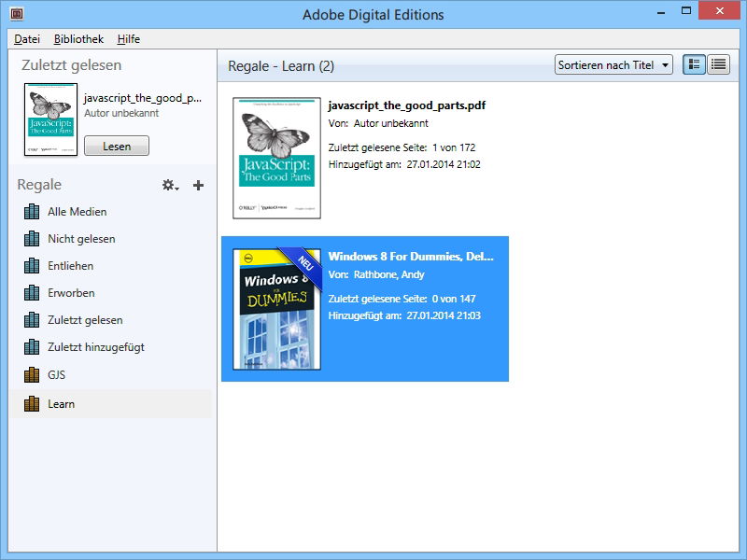The width and height of the screenshot is (747, 560).
Task: Select the Nicht gelesen shelf label
Action: click(81, 239)
